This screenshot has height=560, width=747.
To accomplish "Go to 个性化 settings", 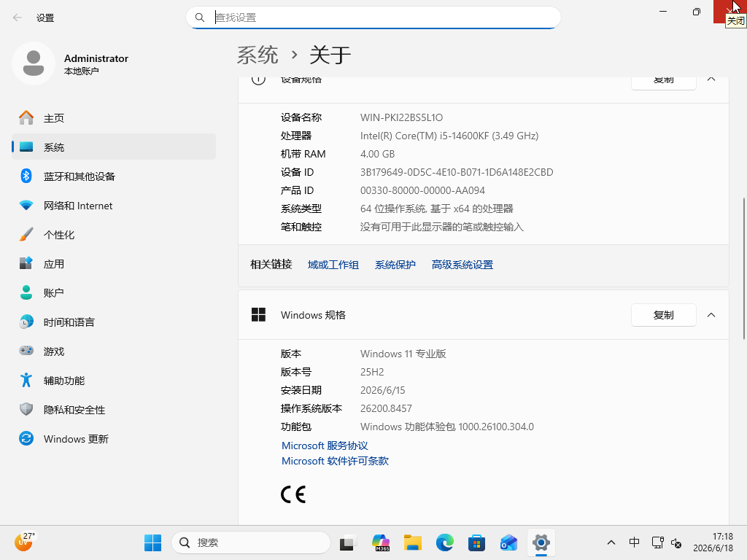I will pyautogui.click(x=114, y=234).
